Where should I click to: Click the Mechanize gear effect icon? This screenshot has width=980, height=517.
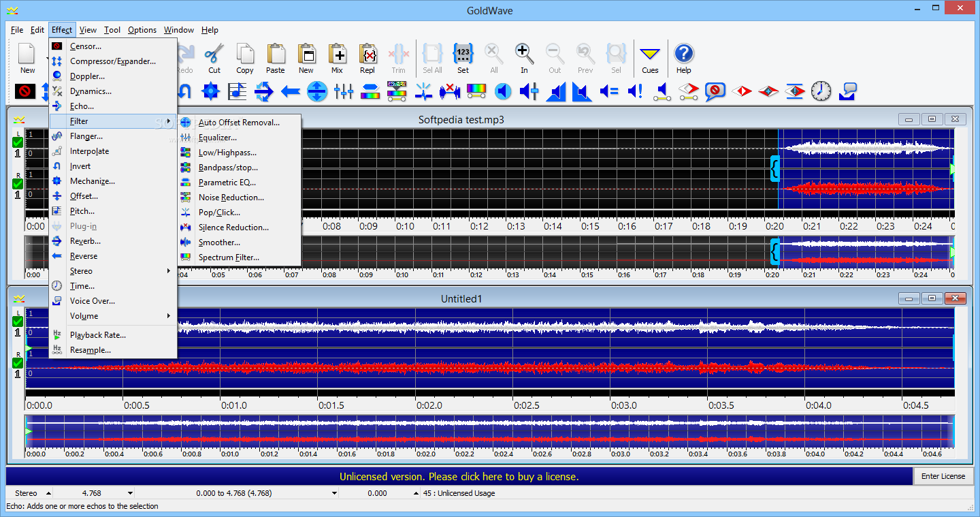pyautogui.click(x=211, y=91)
